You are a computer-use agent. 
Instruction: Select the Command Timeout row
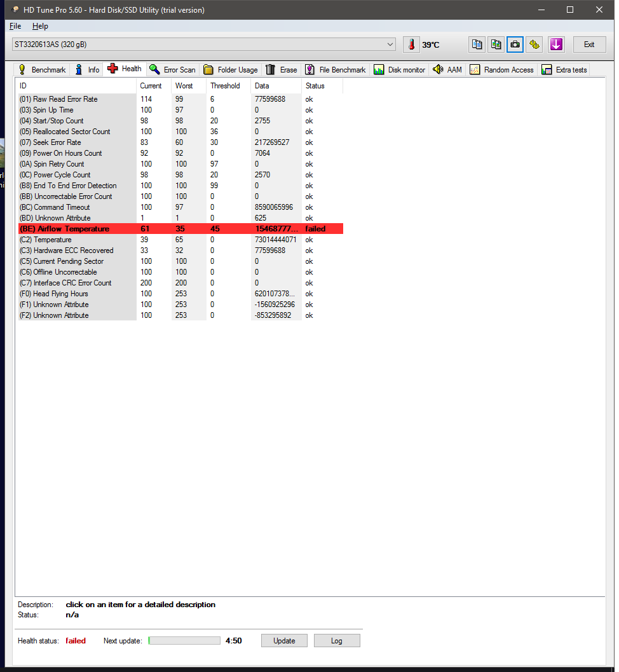180,207
